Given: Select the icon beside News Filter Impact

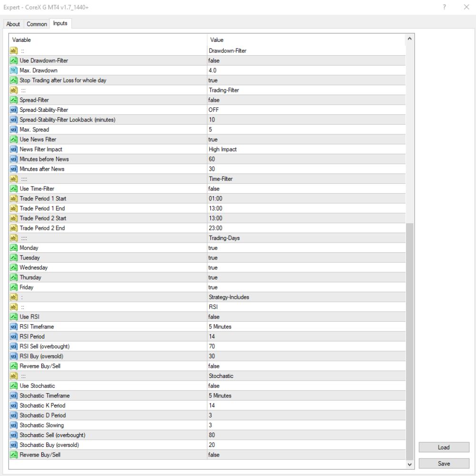Looking at the screenshot, I should pos(14,149).
